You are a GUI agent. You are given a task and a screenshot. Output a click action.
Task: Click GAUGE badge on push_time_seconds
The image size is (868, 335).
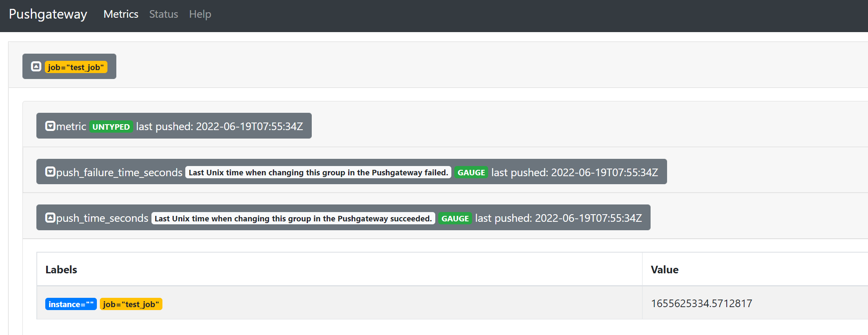pyautogui.click(x=455, y=218)
